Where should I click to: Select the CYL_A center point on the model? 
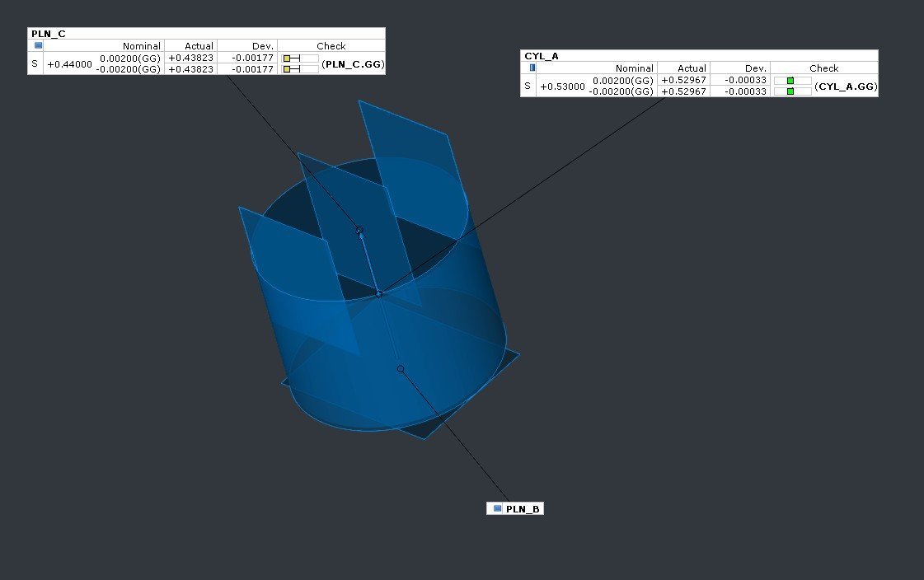pyautogui.click(x=379, y=293)
